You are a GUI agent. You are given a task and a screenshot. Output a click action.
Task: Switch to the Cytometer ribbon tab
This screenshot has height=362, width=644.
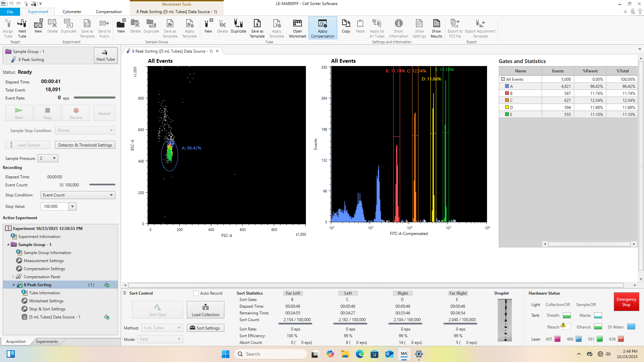(x=72, y=12)
